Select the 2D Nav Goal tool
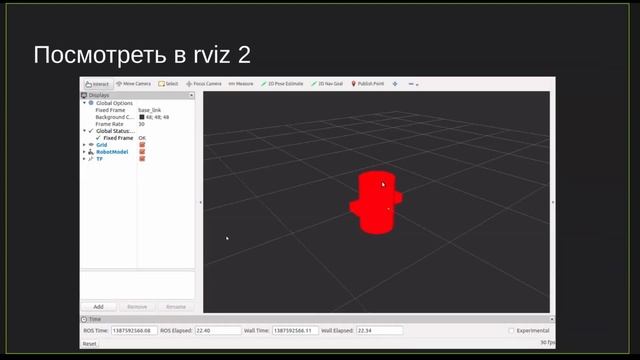The height and width of the screenshot is (360, 640). pos(327,84)
